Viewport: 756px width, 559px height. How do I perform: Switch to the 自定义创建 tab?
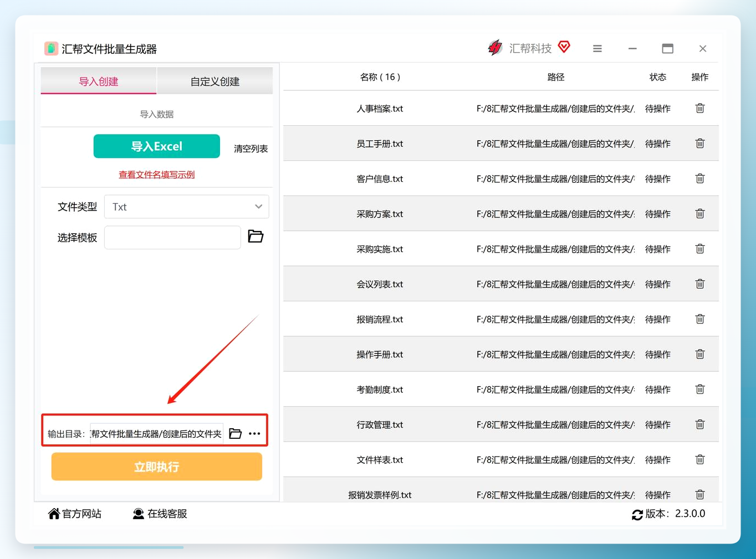click(x=215, y=81)
